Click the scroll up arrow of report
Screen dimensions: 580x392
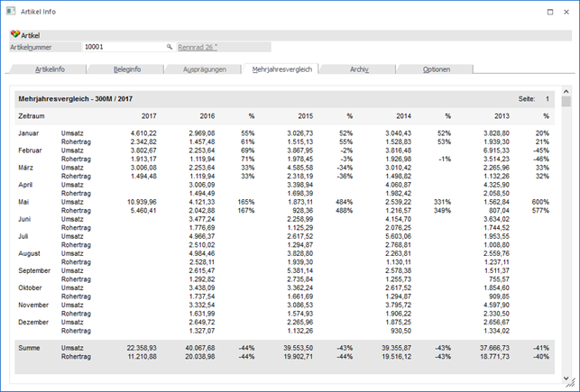566,91
